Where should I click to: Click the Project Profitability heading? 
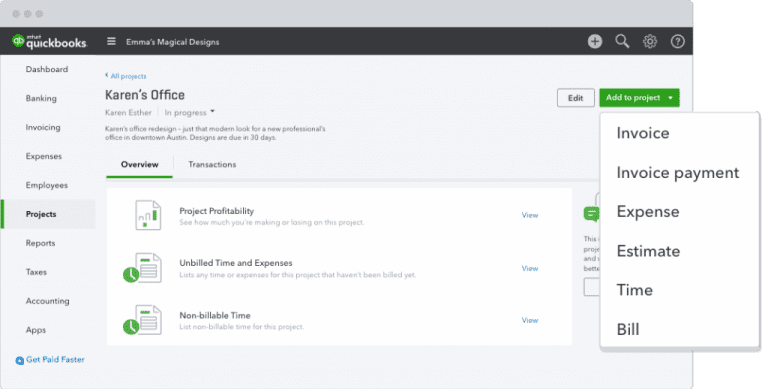(216, 211)
